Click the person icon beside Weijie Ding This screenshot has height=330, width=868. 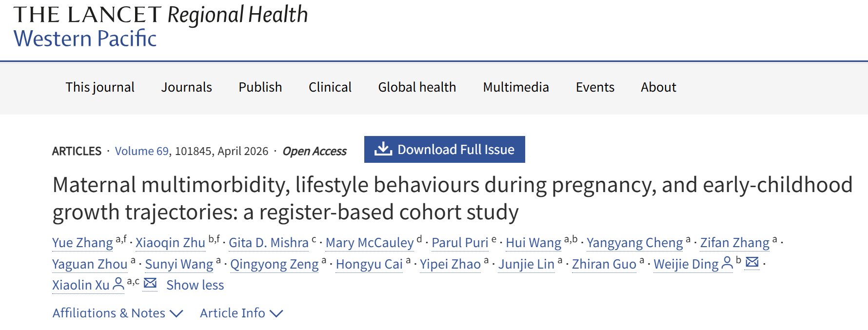(x=727, y=263)
